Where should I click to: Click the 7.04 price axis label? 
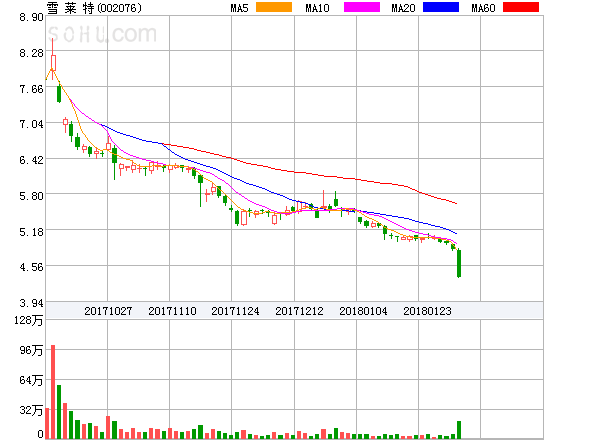31,124
